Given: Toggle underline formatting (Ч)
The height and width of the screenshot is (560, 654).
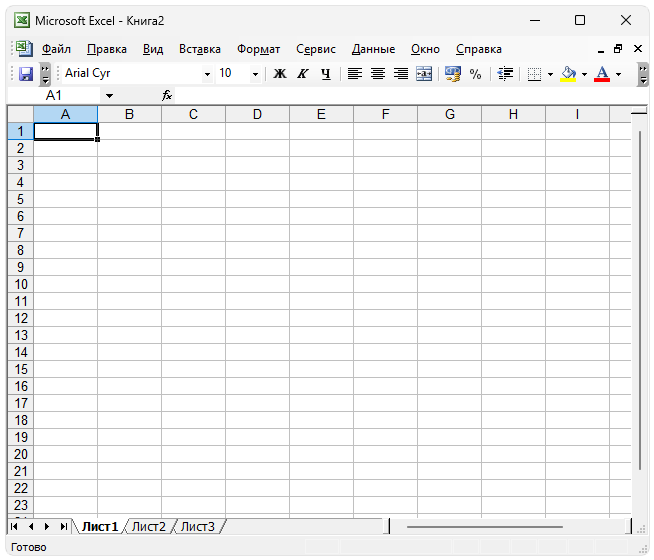Looking at the screenshot, I should (x=326, y=74).
